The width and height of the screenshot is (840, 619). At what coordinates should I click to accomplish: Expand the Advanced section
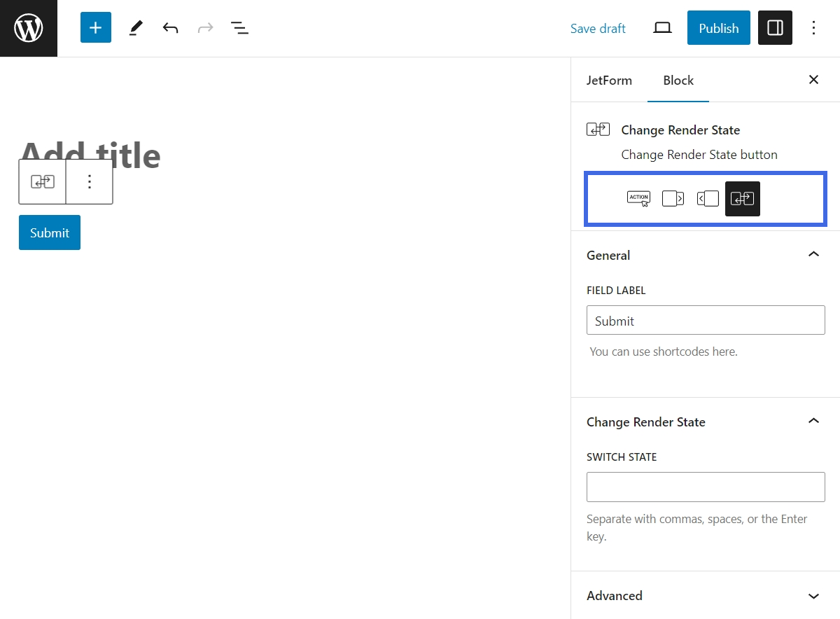click(x=813, y=595)
